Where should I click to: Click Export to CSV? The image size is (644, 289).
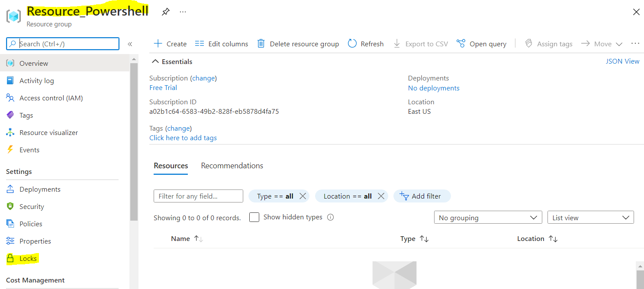(420, 44)
